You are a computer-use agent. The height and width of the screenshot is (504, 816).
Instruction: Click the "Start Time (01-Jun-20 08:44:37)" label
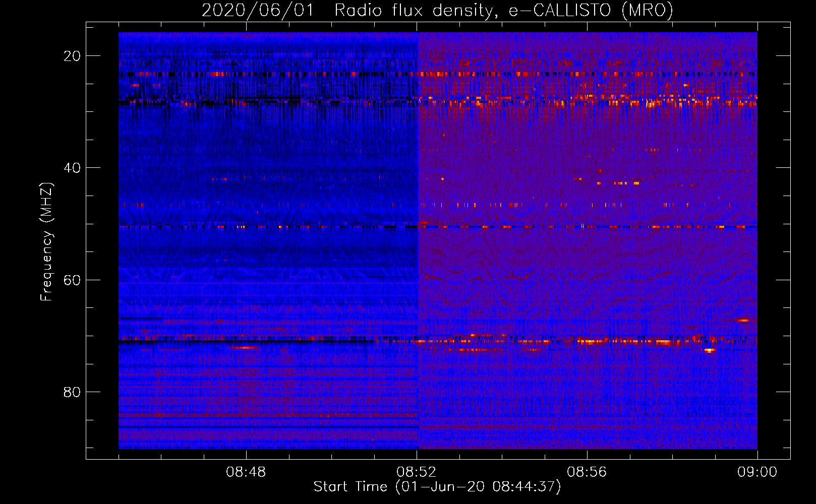[437, 487]
